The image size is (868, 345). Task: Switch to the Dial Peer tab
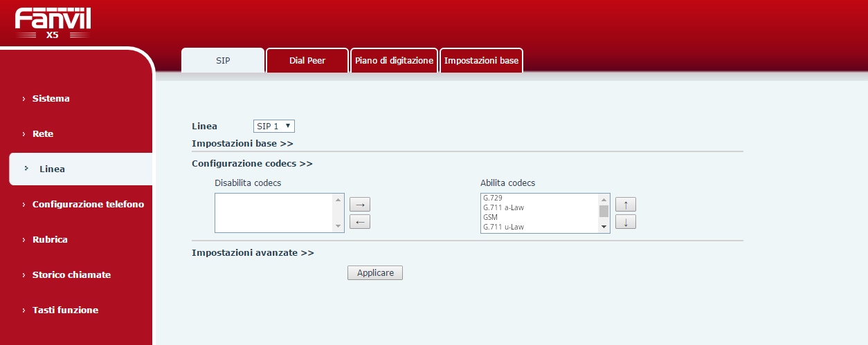click(x=307, y=60)
